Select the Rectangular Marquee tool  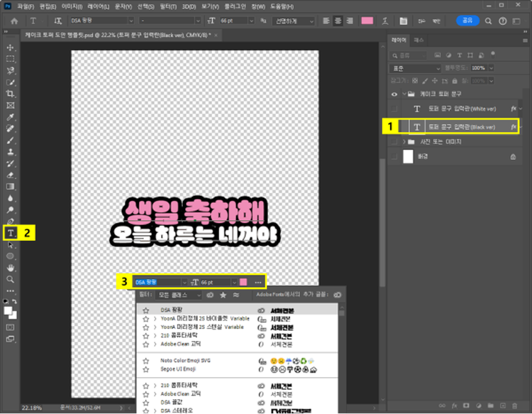(x=11, y=59)
